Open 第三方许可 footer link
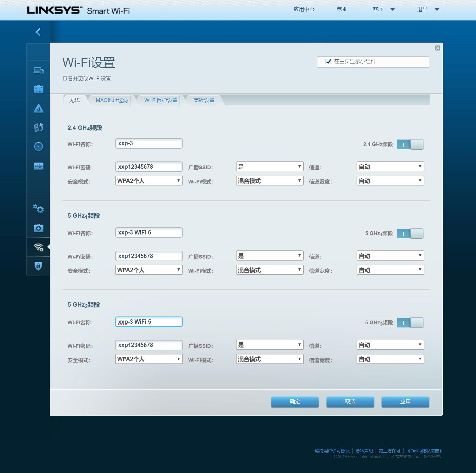The height and width of the screenshot is (473, 476). (x=389, y=451)
